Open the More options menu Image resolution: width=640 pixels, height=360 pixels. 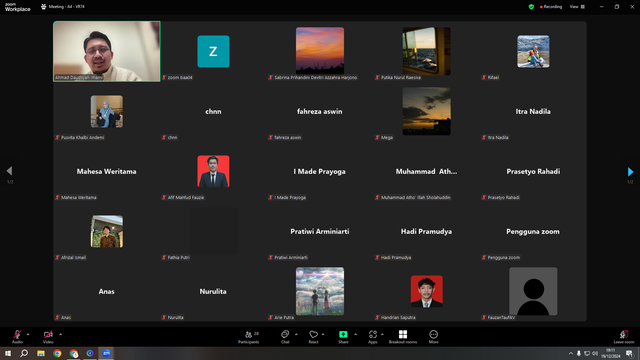point(433,337)
